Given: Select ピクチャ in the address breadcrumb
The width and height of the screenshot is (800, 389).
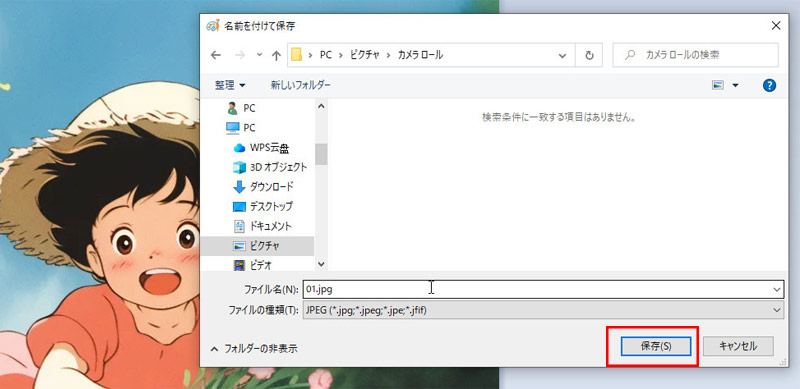Looking at the screenshot, I should coord(365,55).
